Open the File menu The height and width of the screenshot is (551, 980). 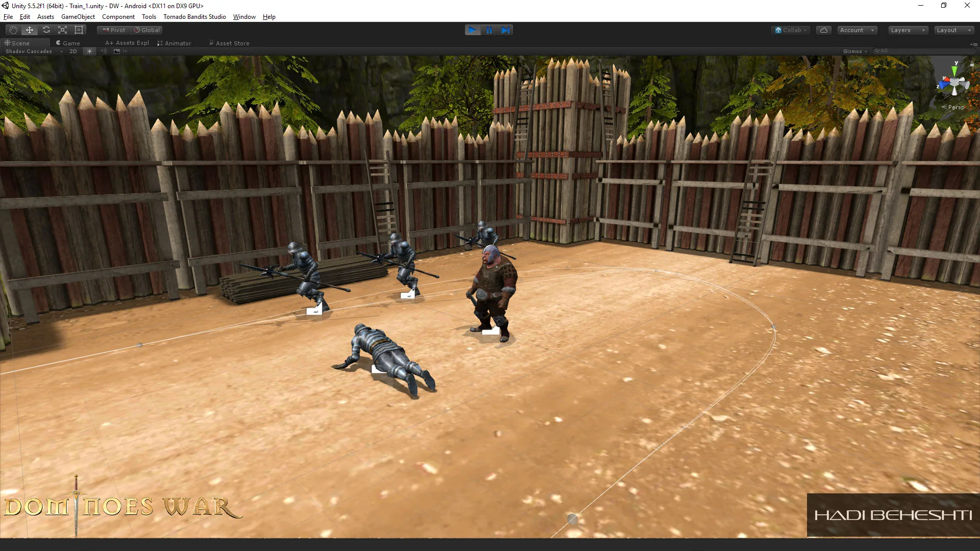pyautogui.click(x=8, y=17)
